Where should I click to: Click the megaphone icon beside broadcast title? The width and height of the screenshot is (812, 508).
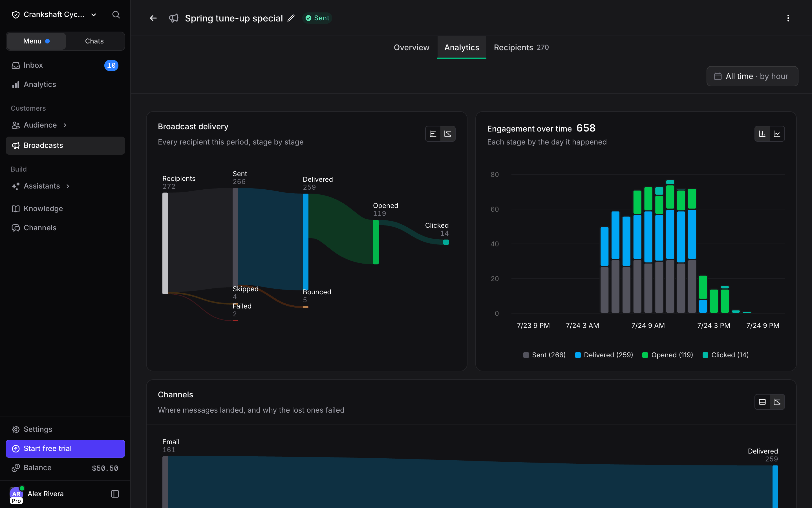173,18
